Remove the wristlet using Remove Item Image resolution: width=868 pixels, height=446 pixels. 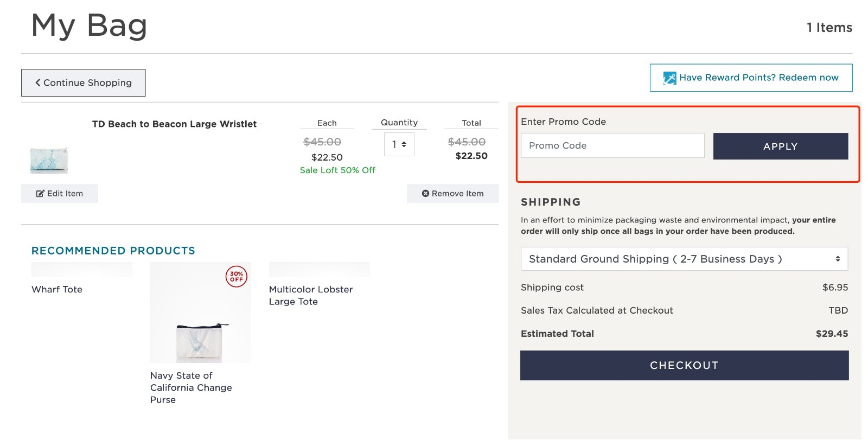[452, 193]
